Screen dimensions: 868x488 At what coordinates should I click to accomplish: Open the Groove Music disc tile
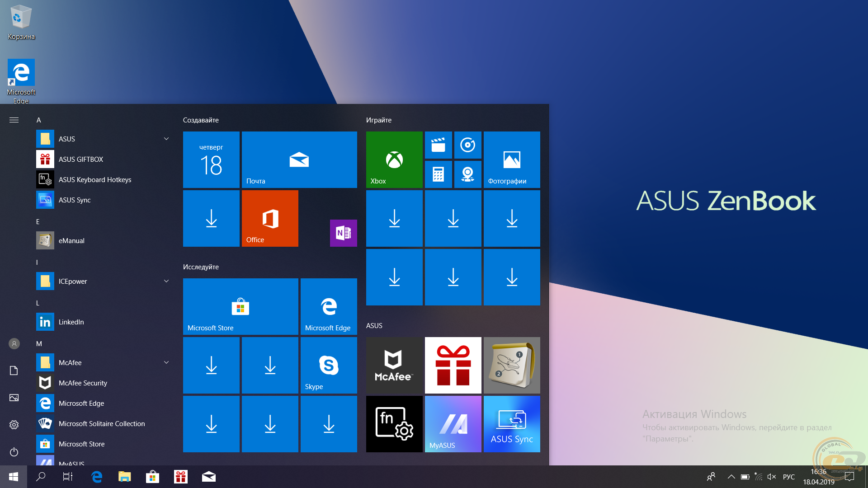pos(467,145)
